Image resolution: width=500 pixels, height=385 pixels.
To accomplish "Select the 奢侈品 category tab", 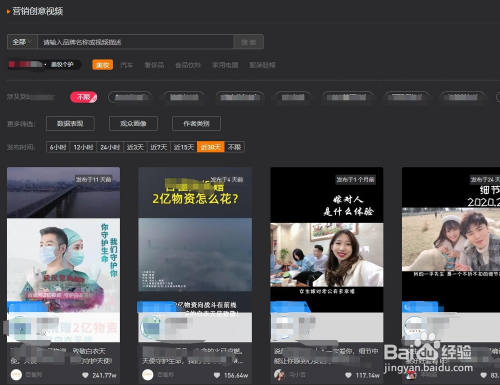I will click(154, 65).
